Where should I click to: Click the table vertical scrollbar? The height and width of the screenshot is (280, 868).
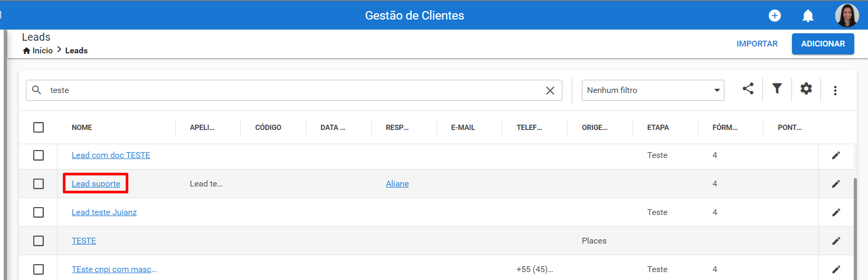(x=856, y=228)
